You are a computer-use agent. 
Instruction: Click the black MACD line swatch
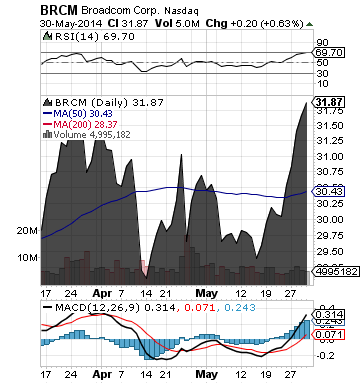[48, 307]
